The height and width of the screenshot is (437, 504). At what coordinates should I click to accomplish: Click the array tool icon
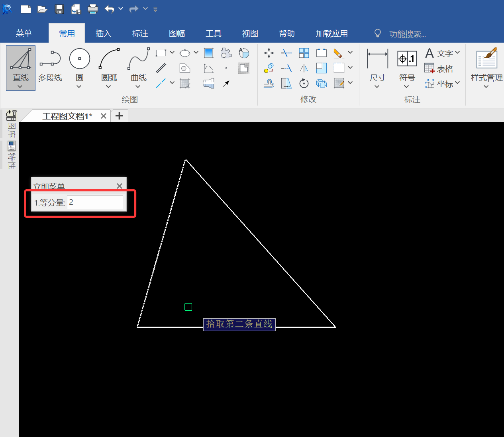click(304, 53)
